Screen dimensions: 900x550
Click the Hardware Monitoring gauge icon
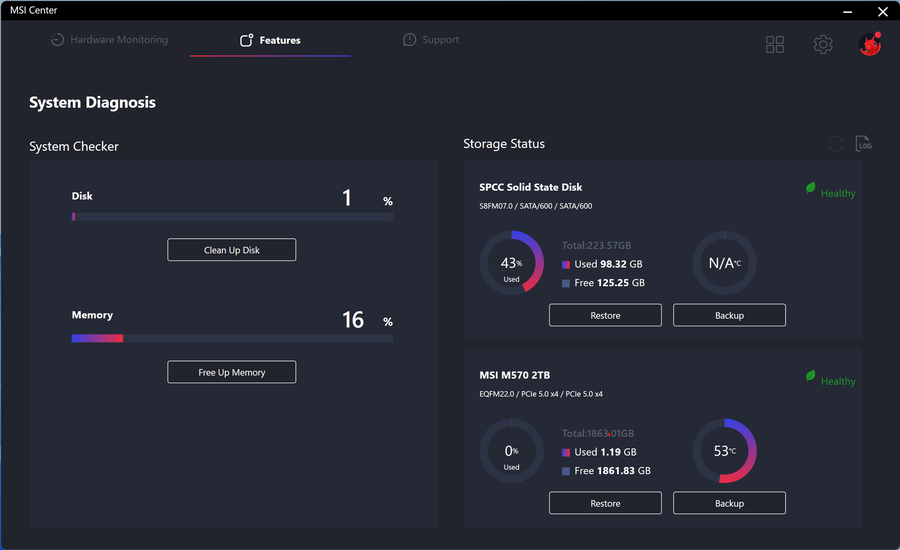pos(57,40)
